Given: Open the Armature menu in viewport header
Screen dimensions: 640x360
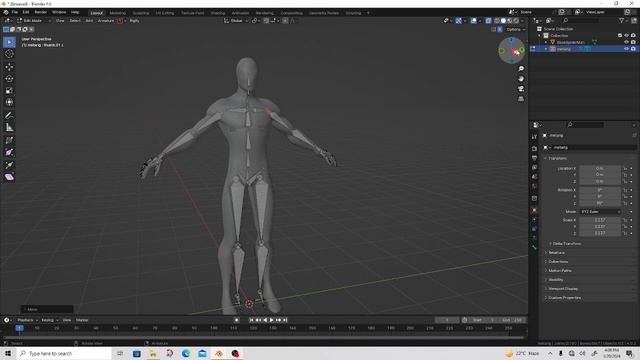Looking at the screenshot, I should (x=106, y=20).
